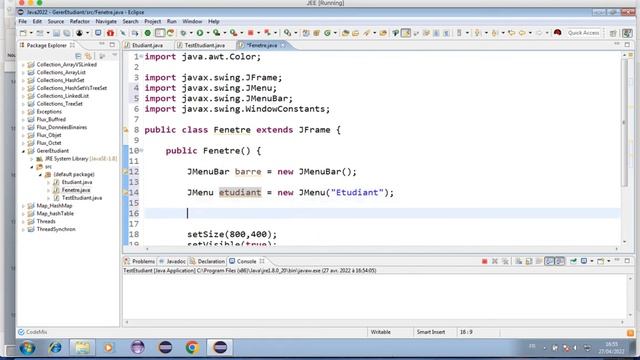This screenshot has height=360, width=640.
Task: Open the Navigate menu
Action: point(106,21)
